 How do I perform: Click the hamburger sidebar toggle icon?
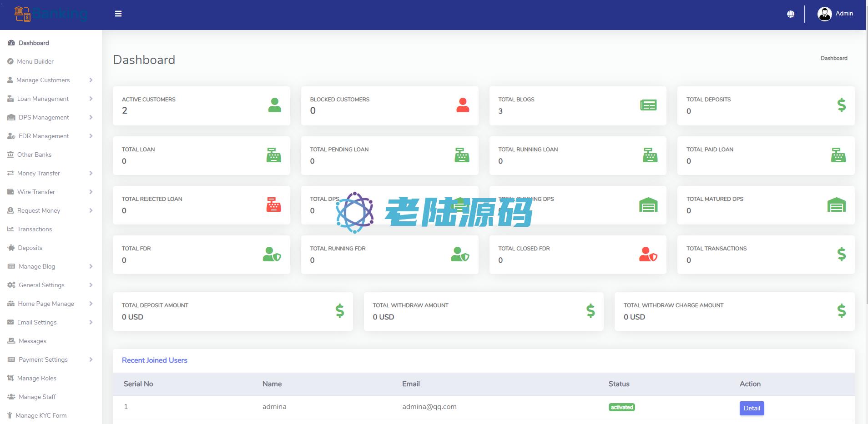coord(118,14)
